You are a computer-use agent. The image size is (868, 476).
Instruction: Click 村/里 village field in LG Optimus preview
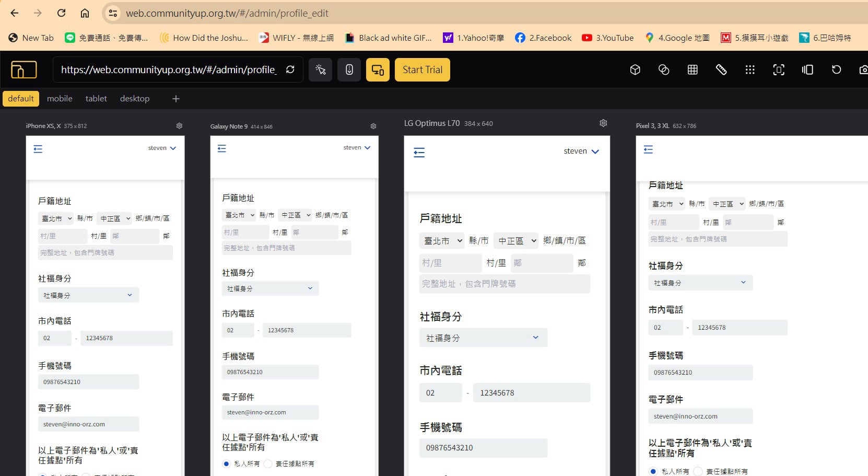pos(450,263)
